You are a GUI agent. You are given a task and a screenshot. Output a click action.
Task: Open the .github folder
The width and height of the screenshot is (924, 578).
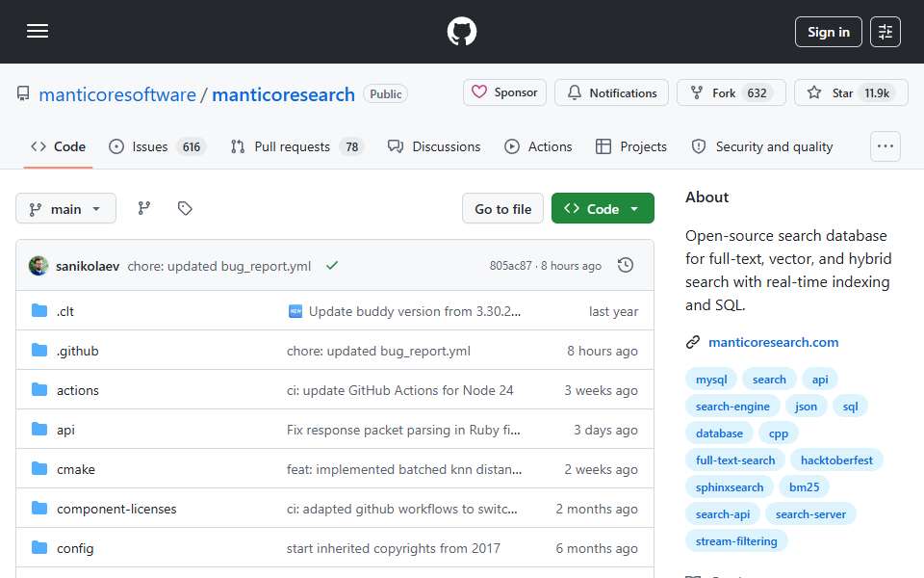[78, 351]
